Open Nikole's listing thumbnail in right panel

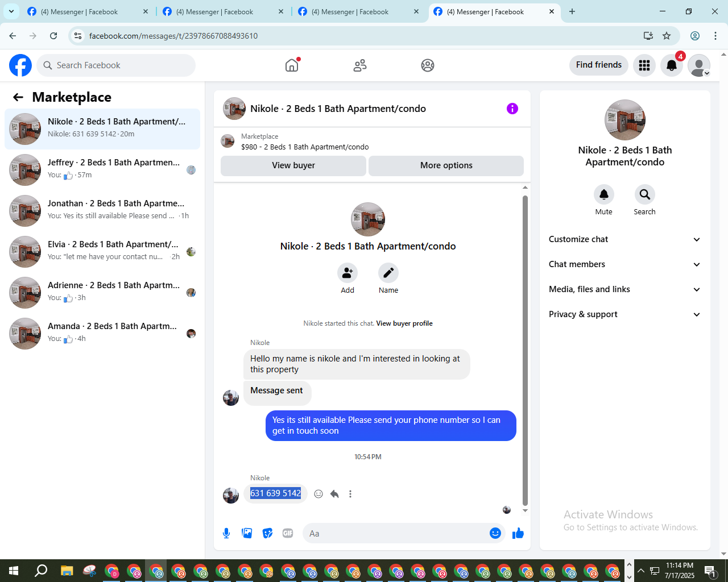(x=625, y=120)
